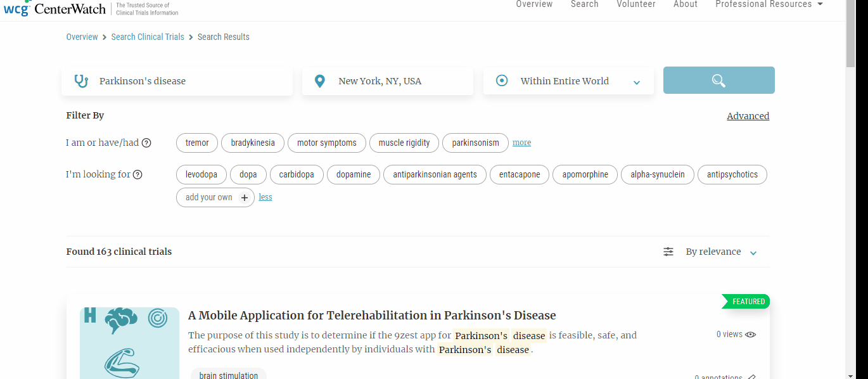This screenshot has height=379, width=868.
Task: Click the annotations pencil icon on the trial card
Action: point(752,376)
